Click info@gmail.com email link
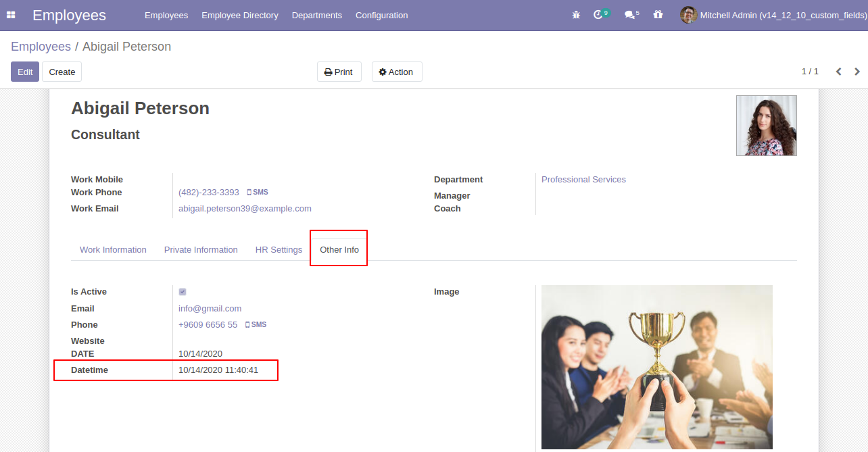 click(210, 309)
